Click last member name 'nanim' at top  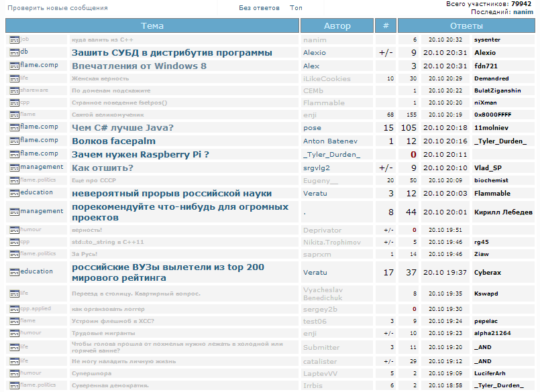(523, 12)
